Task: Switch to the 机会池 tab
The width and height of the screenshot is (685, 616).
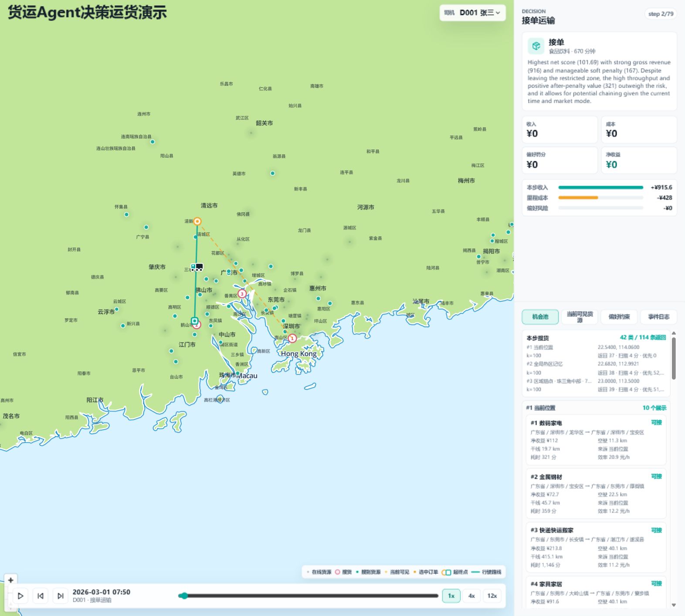Action: tap(540, 317)
